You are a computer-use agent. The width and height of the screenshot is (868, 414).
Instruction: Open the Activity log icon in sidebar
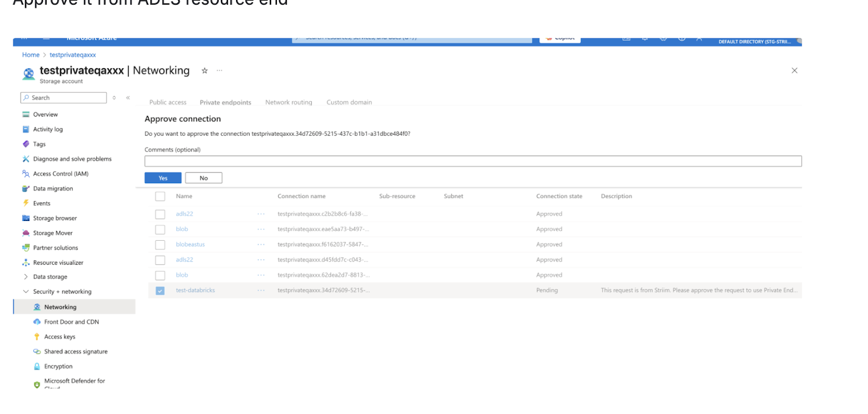[x=26, y=129]
